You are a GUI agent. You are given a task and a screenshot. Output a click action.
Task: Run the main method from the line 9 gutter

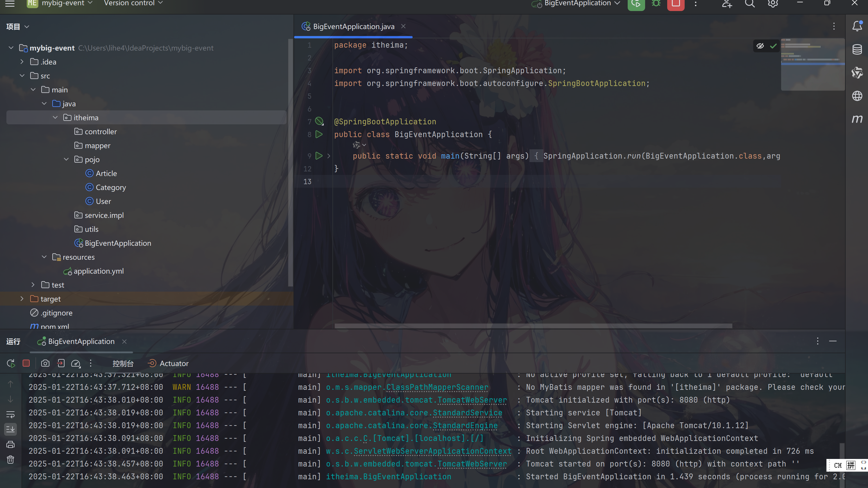[319, 156]
